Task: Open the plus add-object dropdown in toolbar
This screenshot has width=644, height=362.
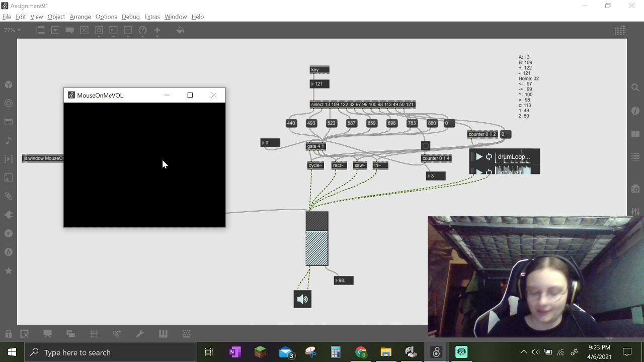Action: 157,30
